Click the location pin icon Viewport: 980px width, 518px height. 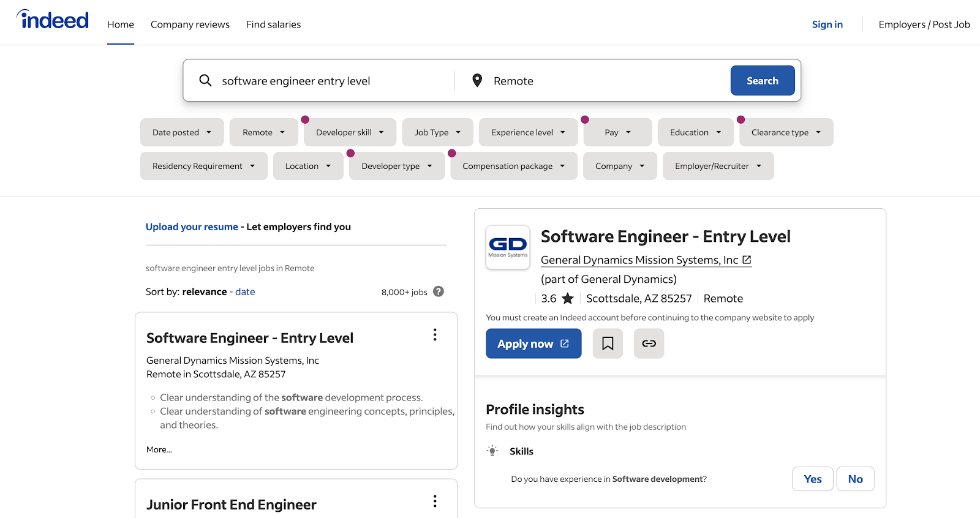pyautogui.click(x=477, y=80)
